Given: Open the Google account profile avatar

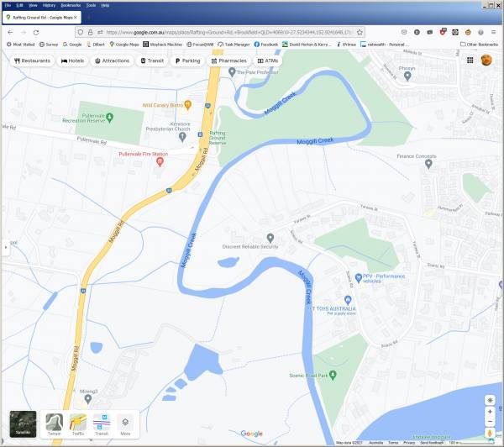Looking at the screenshot, I should click(x=486, y=60).
